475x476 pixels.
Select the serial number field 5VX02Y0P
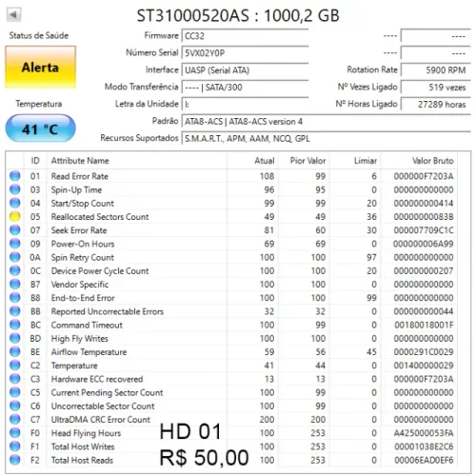245,53
